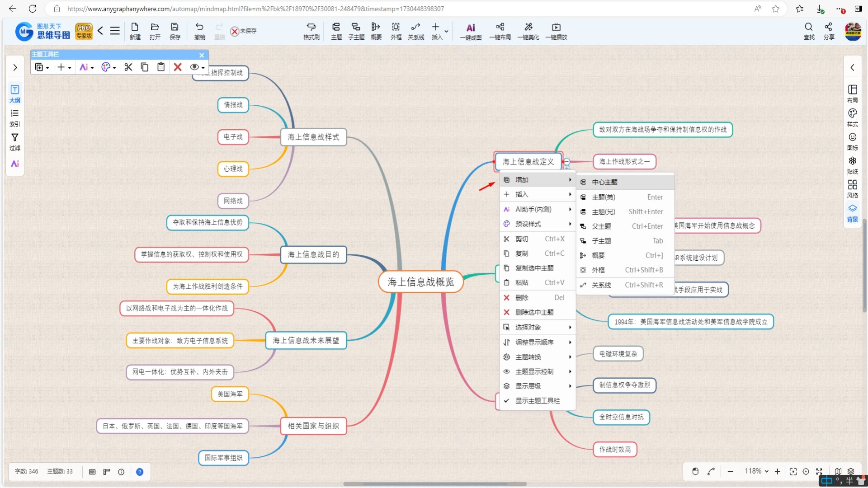
Task: Toggle 显示主题工具栏 checkmark menu entry
Action: click(x=537, y=401)
